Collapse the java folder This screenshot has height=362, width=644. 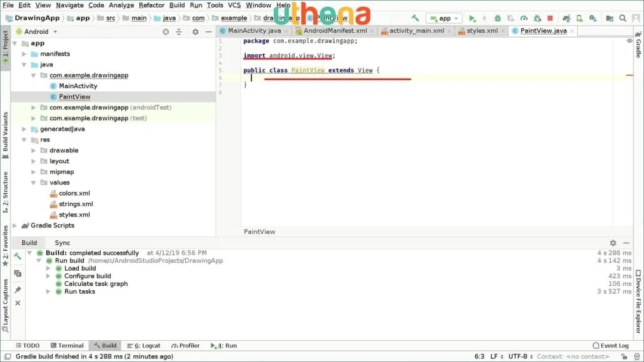tap(24, 64)
